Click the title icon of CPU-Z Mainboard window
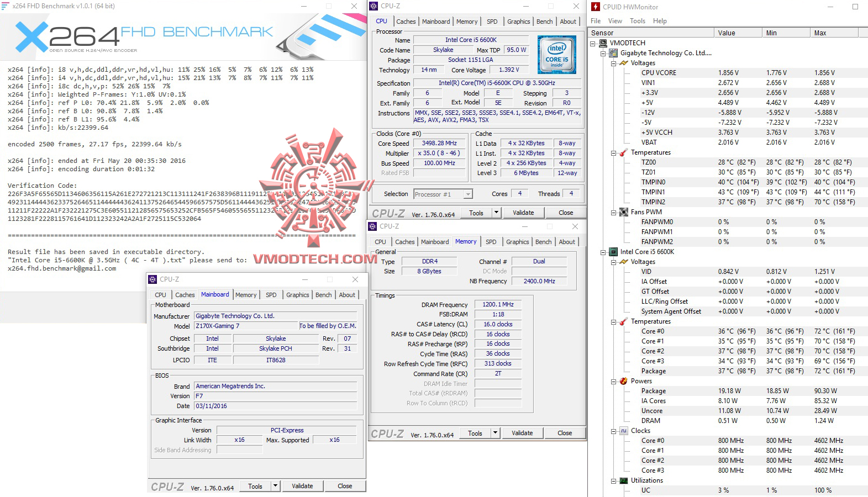Screen dimensions: 868x497 click(x=153, y=279)
